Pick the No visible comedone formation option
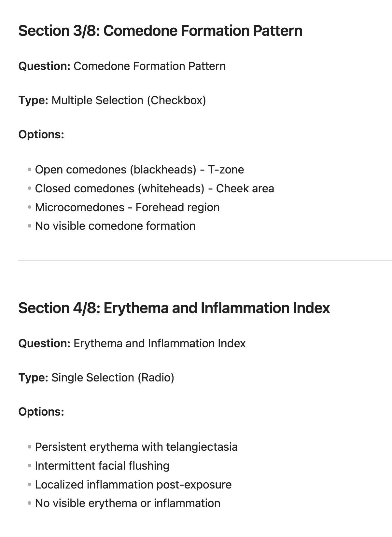Image resolution: width=392 pixels, height=537 pixels. (115, 226)
